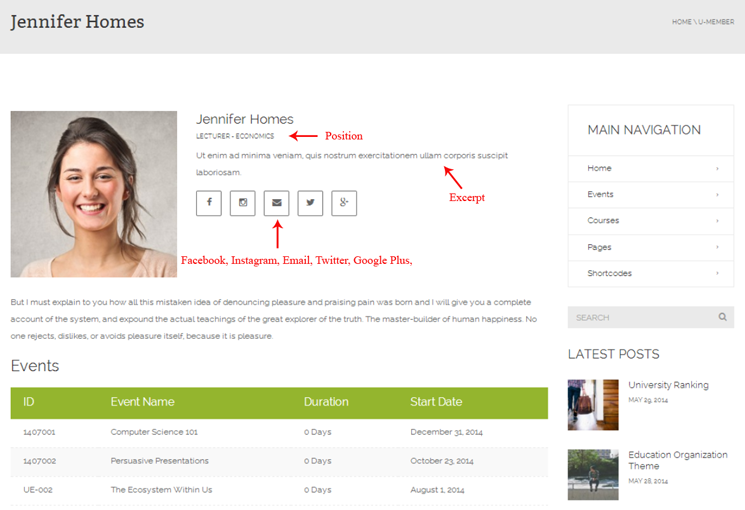745x510 pixels.
Task: Click the Computer Science 101 event
Action: [x=154, y=432]
